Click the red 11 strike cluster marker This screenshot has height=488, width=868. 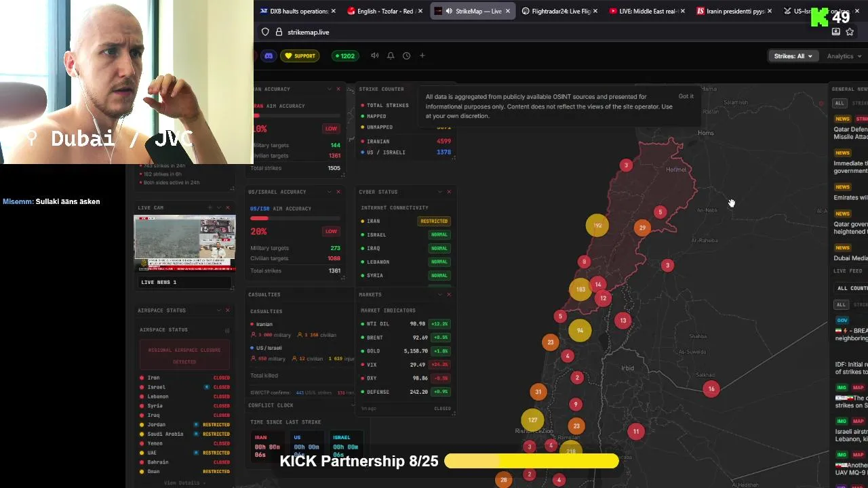coord(636,431)
